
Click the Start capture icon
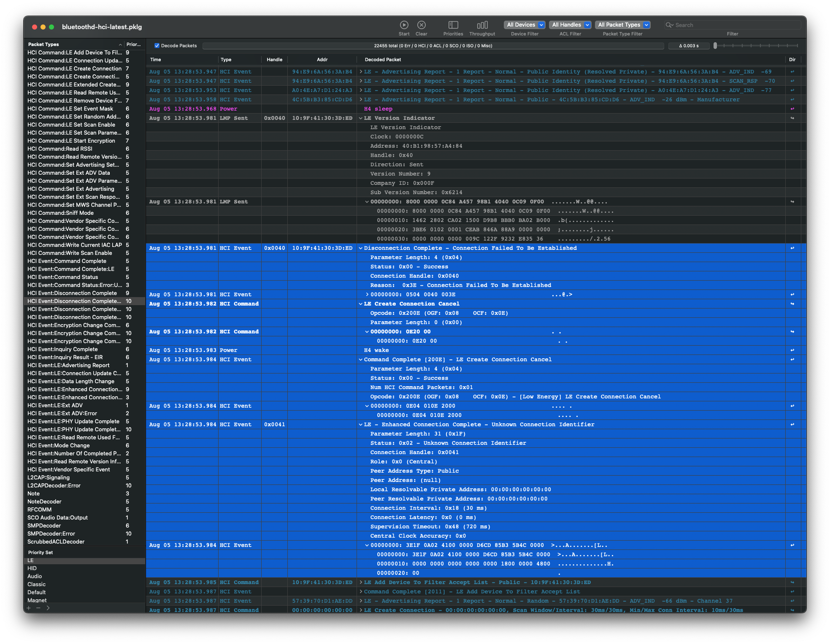404,25
